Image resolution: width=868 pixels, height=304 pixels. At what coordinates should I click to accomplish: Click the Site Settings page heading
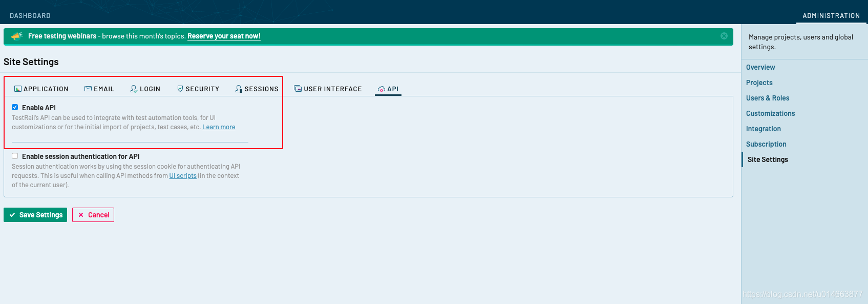(x=31, y=62)
